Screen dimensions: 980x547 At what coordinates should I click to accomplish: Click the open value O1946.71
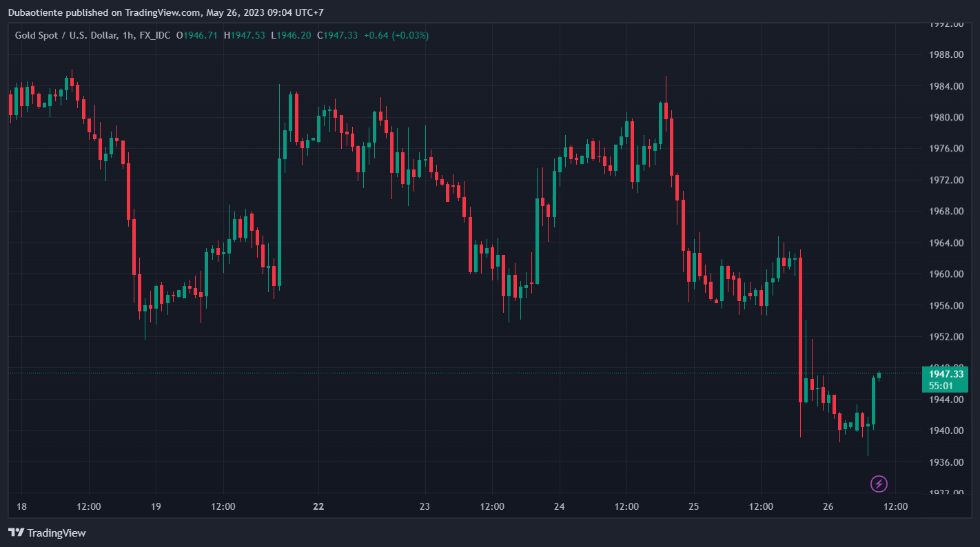tap(197, 35)
